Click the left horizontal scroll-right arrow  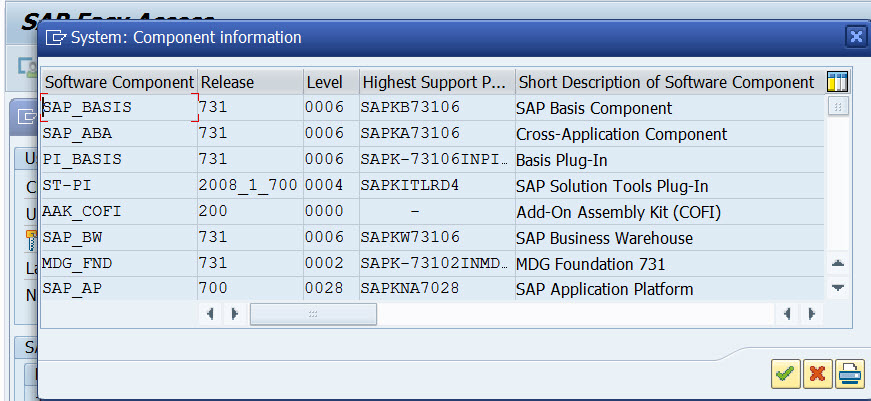tap(234, 314)
